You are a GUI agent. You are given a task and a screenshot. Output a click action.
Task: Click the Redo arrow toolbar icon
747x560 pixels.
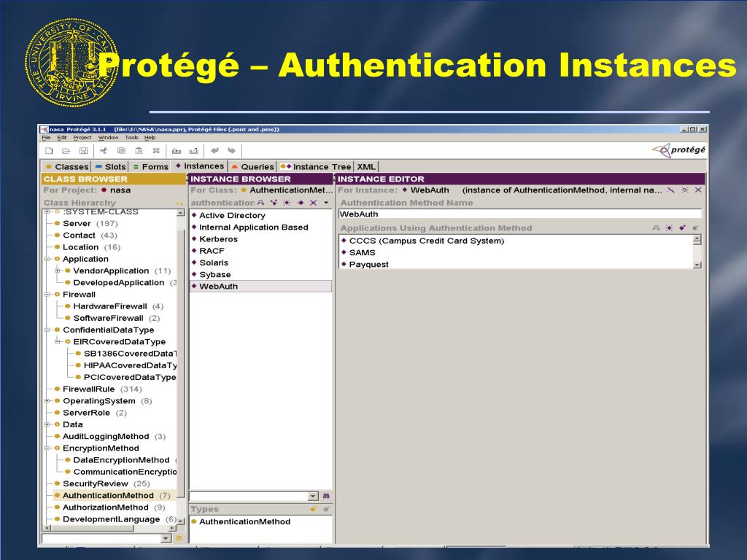(231, 150)
